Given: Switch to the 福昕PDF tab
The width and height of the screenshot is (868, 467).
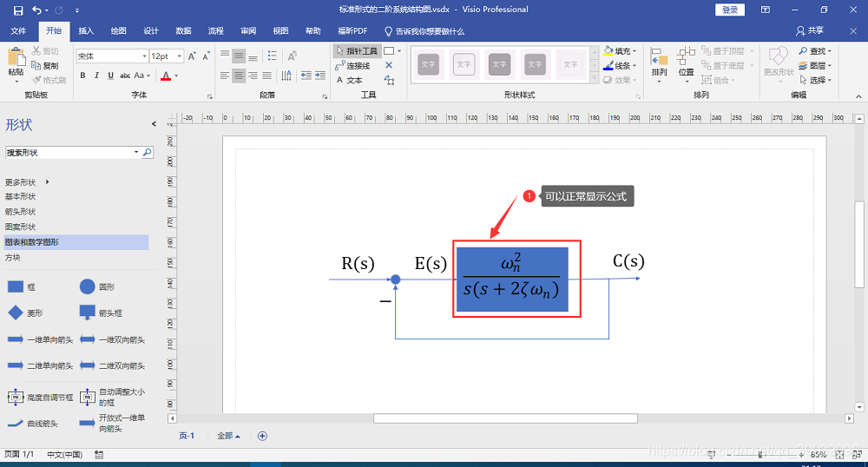Looking at the screenshot, I should click(x=352, y=31).
